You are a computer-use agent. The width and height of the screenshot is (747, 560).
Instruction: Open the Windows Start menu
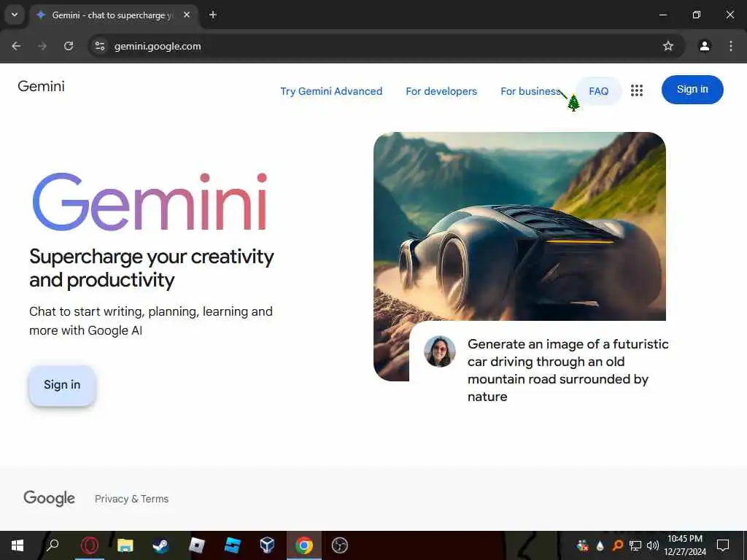coord(18,545)
